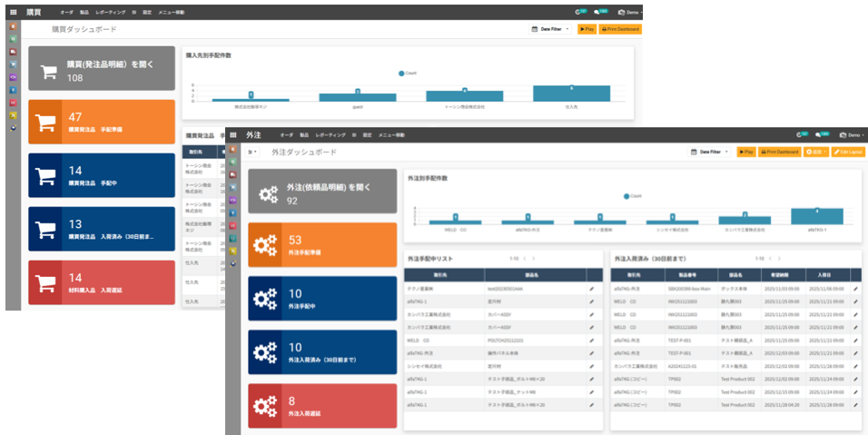Click edit pencil in first 外注手配リスト row
The image size is (868, 435).
[x=591, y=288]
